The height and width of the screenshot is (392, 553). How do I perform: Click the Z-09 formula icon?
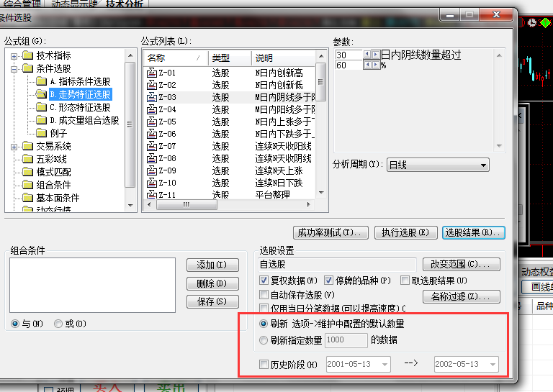click(152, 170)
